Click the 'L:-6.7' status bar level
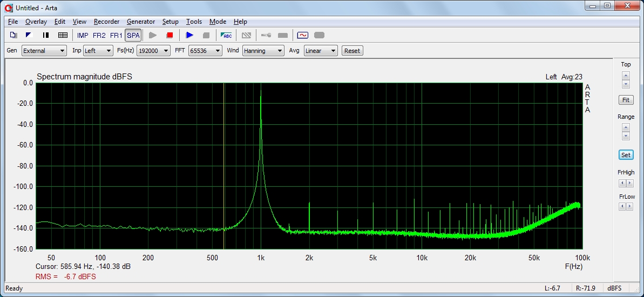 click(x=552, y=288)
